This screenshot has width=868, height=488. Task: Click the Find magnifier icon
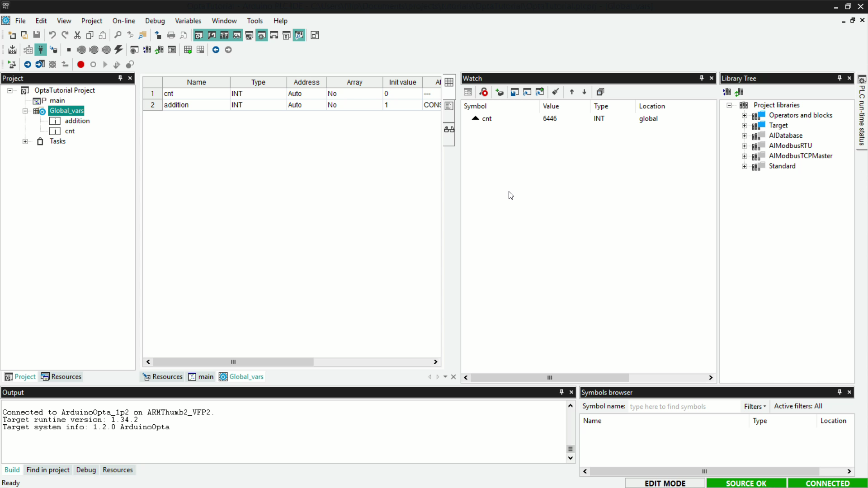[x=118, y=35]
